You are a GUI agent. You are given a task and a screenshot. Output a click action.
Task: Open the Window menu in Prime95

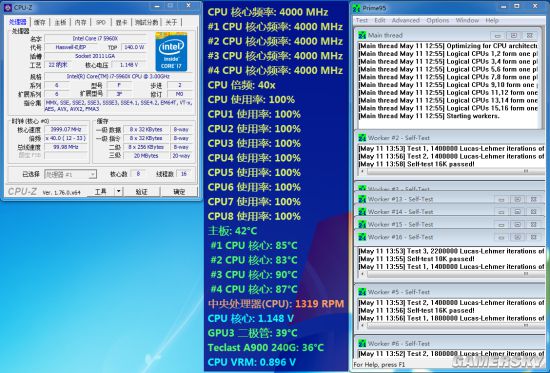pyautogui.click(x=467, y=20)
